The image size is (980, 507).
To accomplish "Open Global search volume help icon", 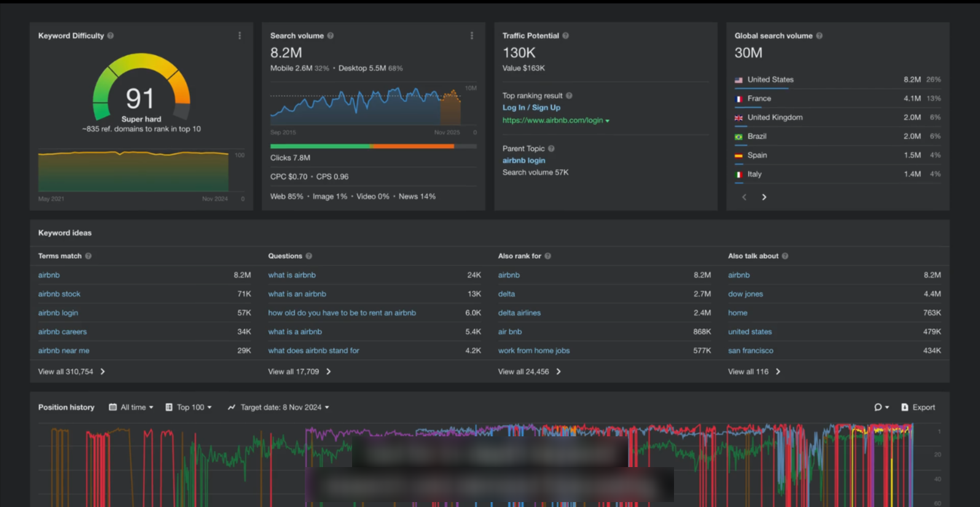I will tap(820, 36).
